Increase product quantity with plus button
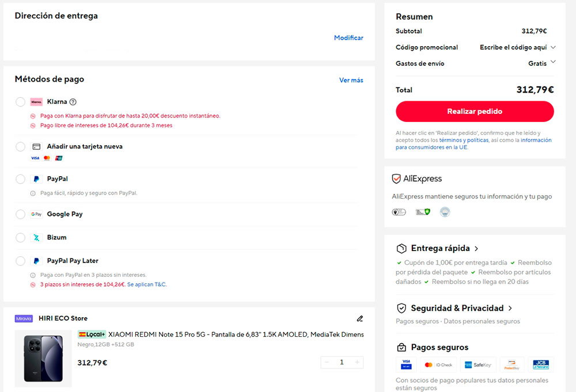This screenshot has width=576, height=392. [x=357, y=362]
